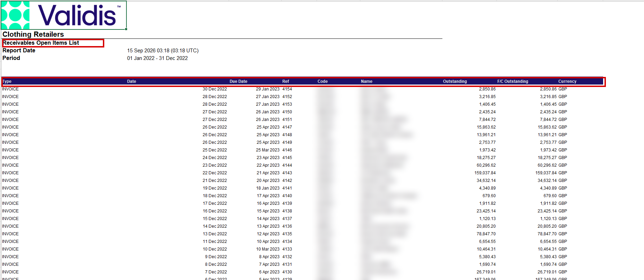Click the date cell "16 Dec 2022"
The height and width of the screenshot is (280, 644).
point(215,211)
